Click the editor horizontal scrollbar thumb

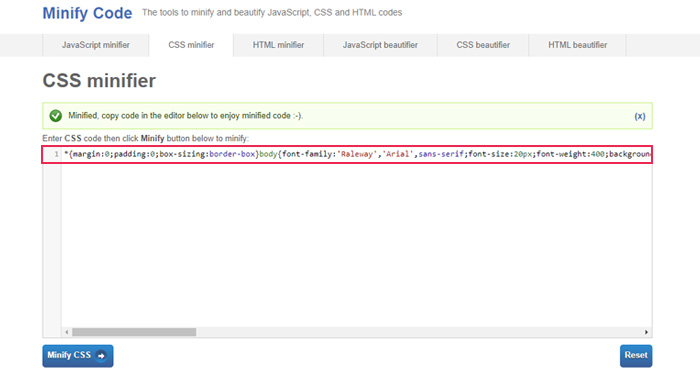click(x=134, y=332)
